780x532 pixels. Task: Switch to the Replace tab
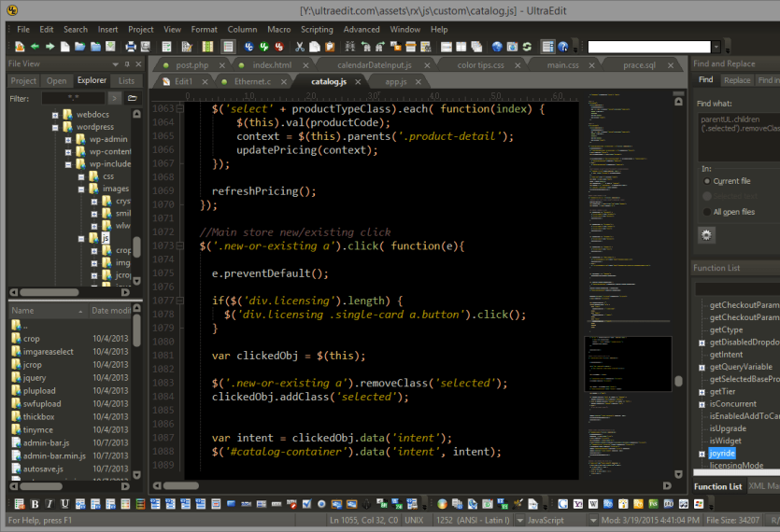coord(737,80)
